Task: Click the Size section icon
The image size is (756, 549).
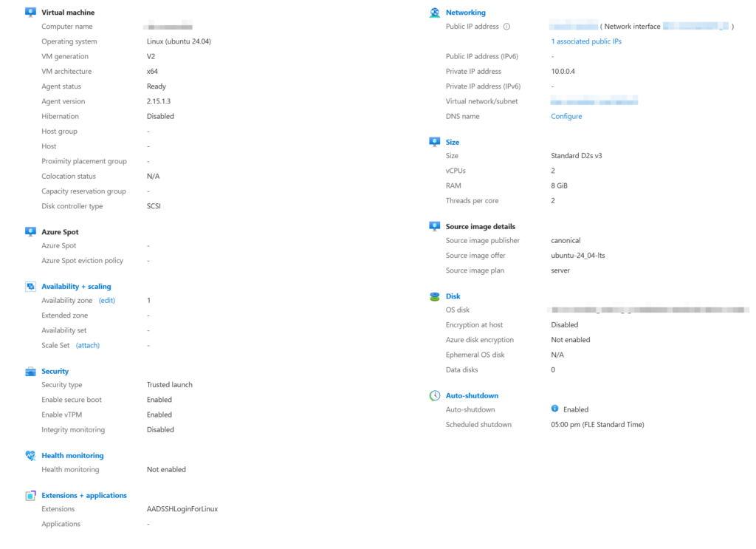Action: (x=436, y=141)
